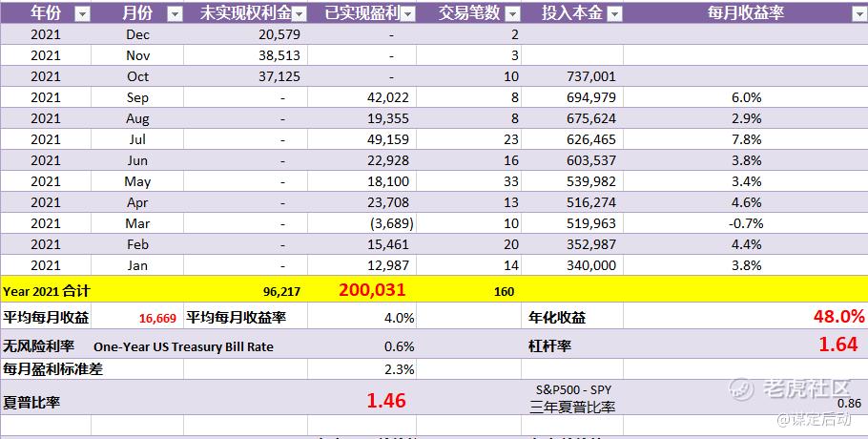Select the Feb month cell
Viewport: 868px width, 439px height.
pos(137,244)
